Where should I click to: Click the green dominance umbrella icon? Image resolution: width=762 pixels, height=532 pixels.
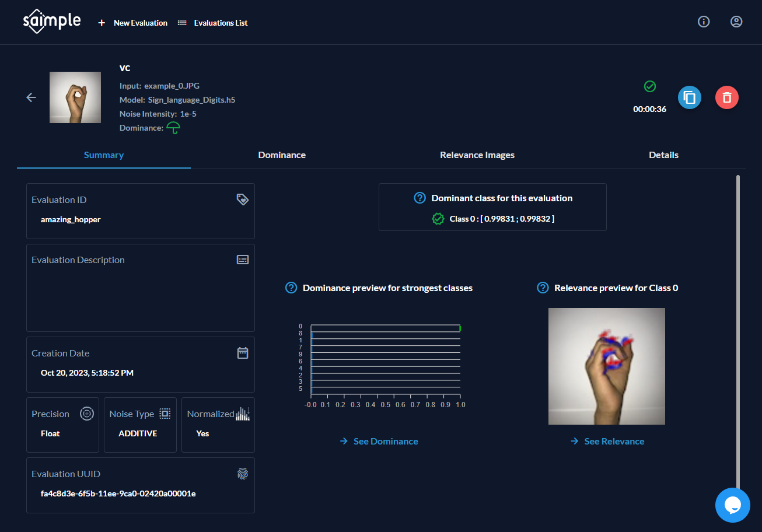pos(173,128)
